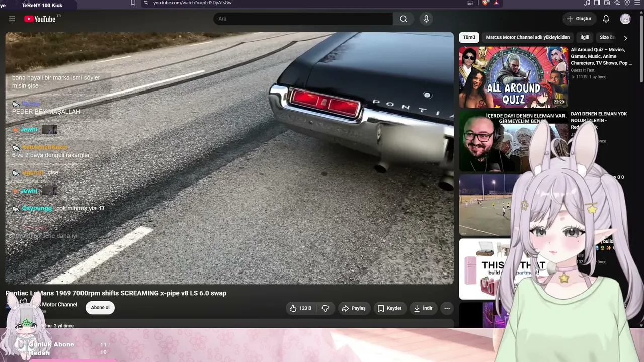Open site information icon in address bar
Image resolution: width=644 pixels, height=362 pixels.
pos(146,3)
